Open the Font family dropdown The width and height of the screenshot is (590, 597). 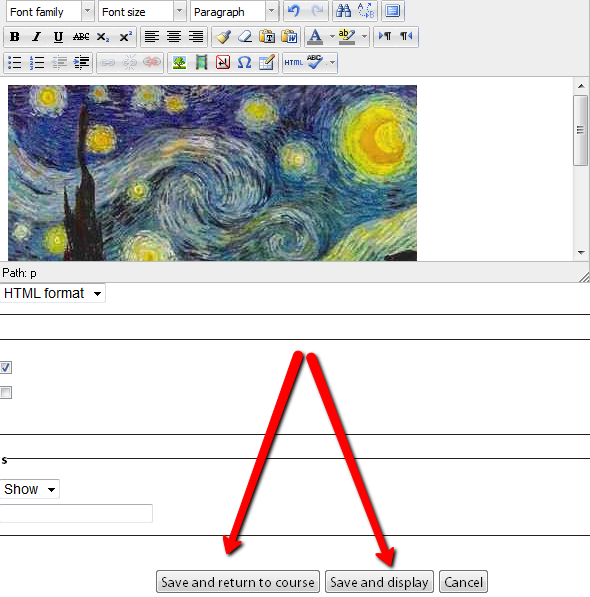pyautogui.click(x=50, y=12)
